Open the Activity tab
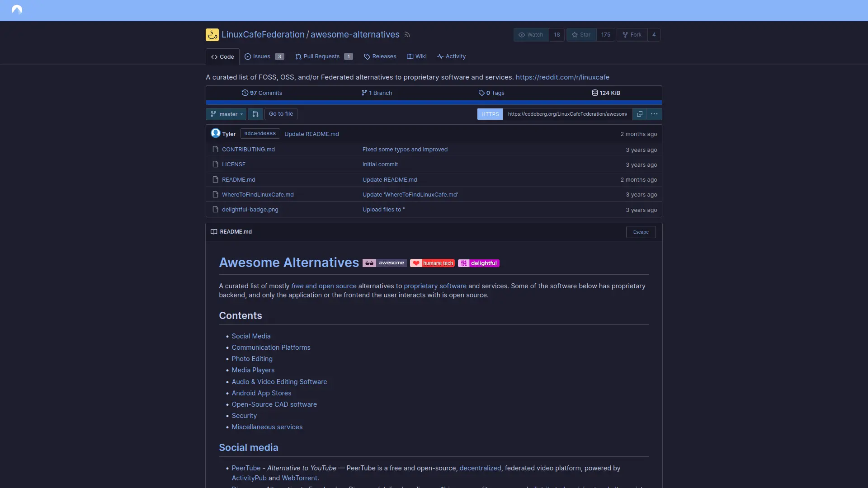The image size is (868, 488). (451, 56)
